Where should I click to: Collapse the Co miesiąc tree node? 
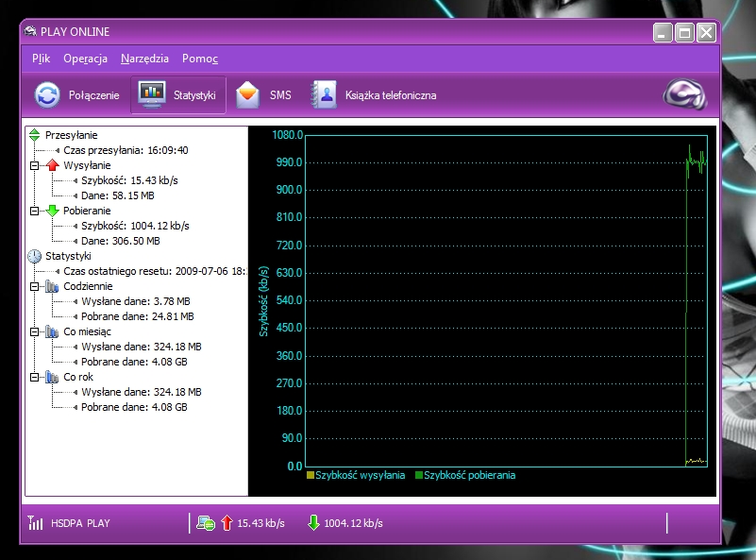tap(35, 331)
